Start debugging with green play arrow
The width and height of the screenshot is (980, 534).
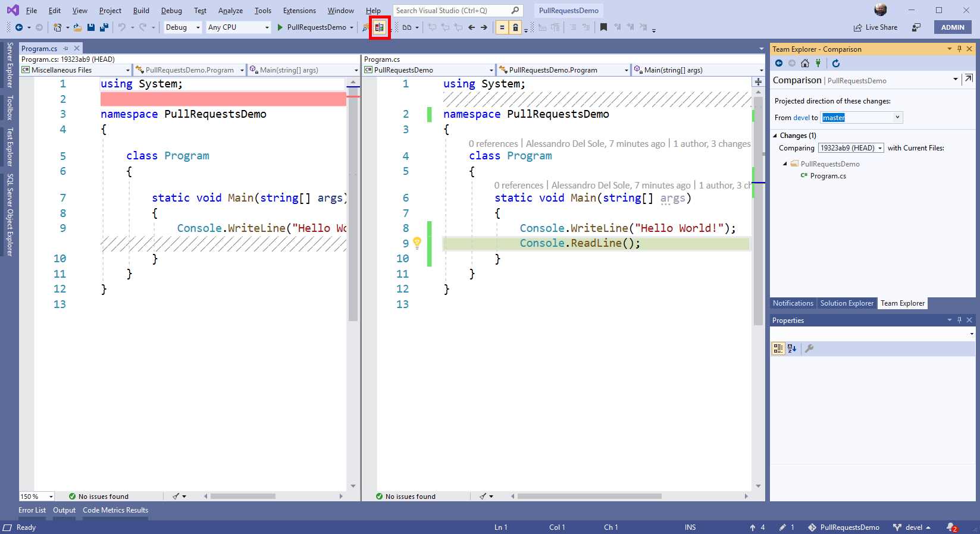click(280, 27)
